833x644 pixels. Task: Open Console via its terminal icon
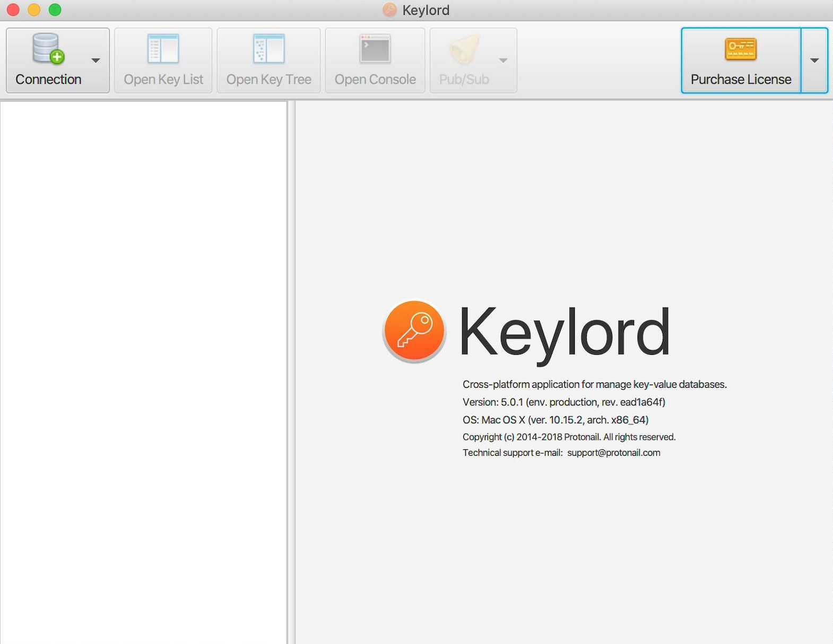pos(375,49)
